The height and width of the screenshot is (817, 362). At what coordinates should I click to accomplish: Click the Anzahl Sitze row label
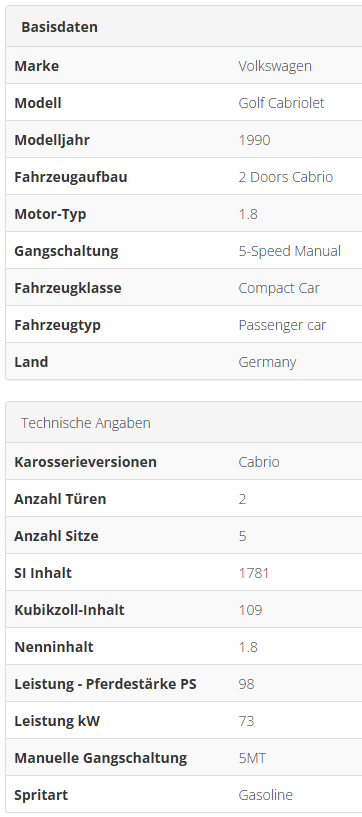pyautogui.click(x=56, y=536)
